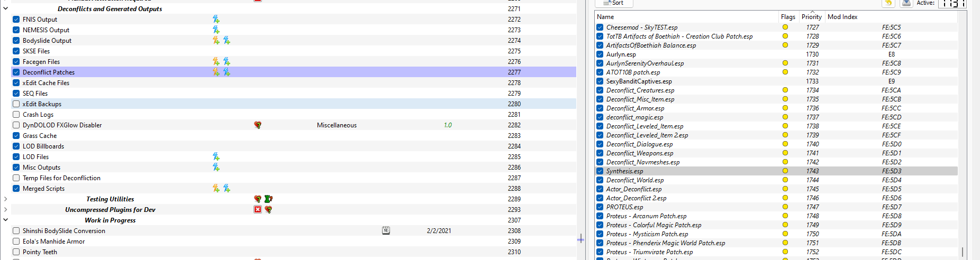This screenshot has height=260, width=980.
Task: Select the Deconflict Patches mod row
Action: pos(294,72)
